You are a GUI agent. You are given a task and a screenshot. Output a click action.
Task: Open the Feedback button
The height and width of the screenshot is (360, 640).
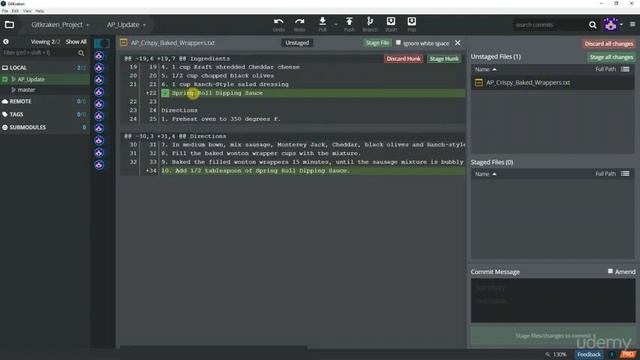pyautogui.click(x=589, y=354)
